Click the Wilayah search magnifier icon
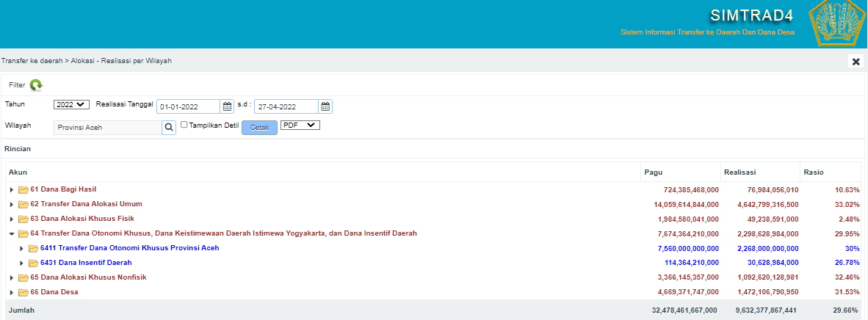The image size is (868, 320). click(169, 128)
